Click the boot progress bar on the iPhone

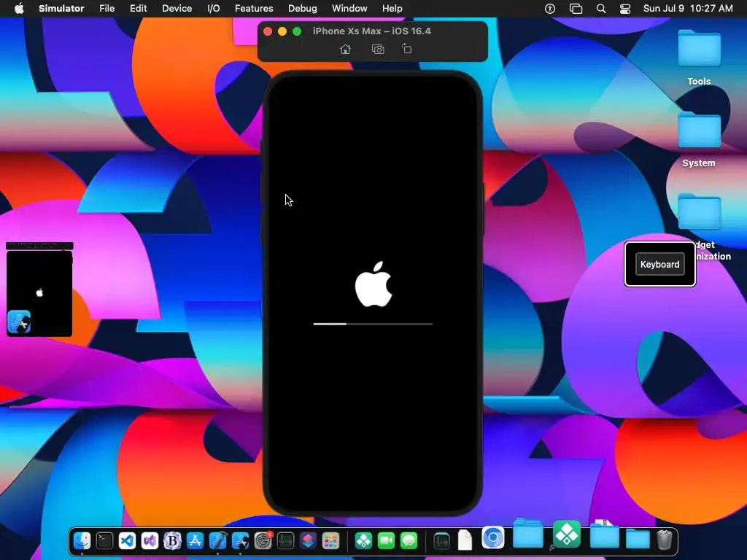pyautogui.click(x=373, y=324)
